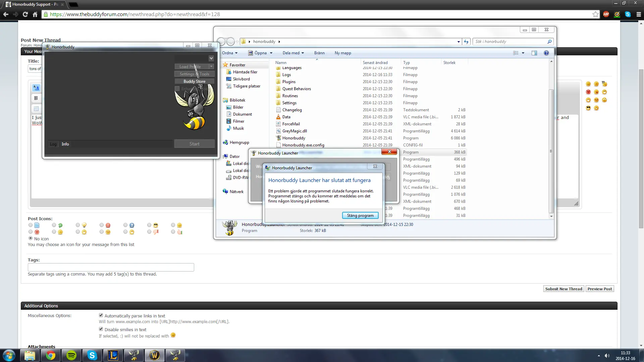Expand the Öppna dropdown arrow
The height and width of the screenshot is (362, 644).
click(x=271, y=53)
